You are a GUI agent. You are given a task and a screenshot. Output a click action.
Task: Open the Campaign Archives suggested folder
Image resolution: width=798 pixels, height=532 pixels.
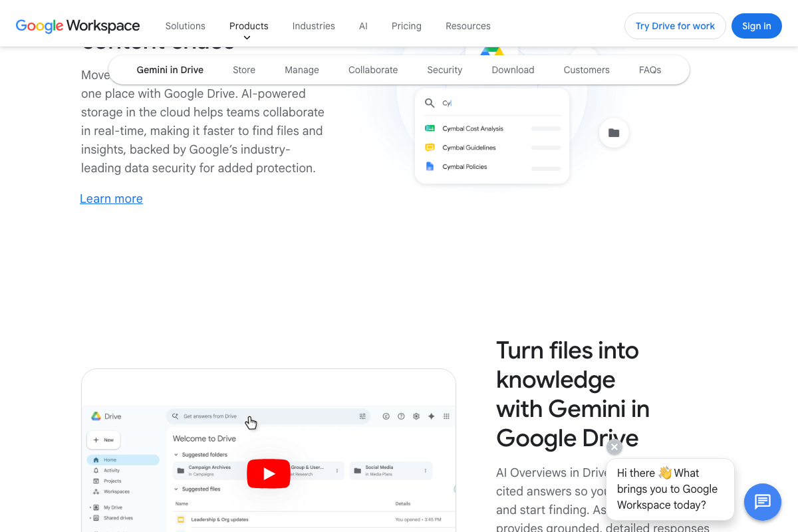click(209, 471)
